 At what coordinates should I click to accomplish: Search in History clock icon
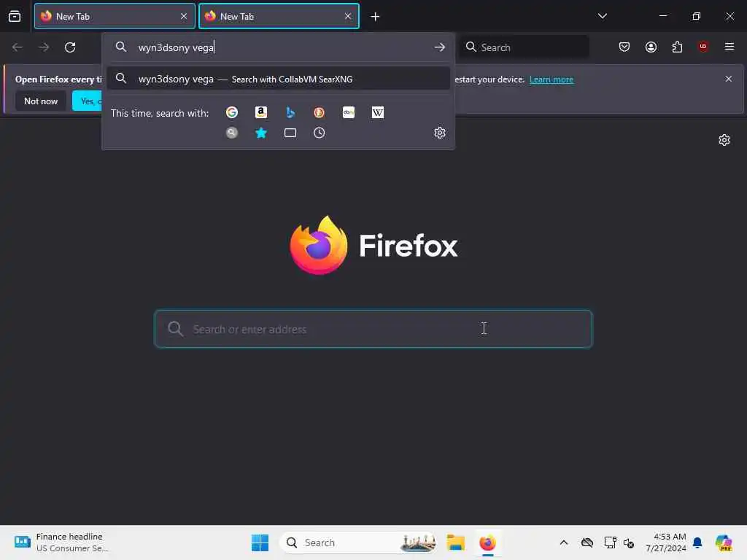(320, 133)
